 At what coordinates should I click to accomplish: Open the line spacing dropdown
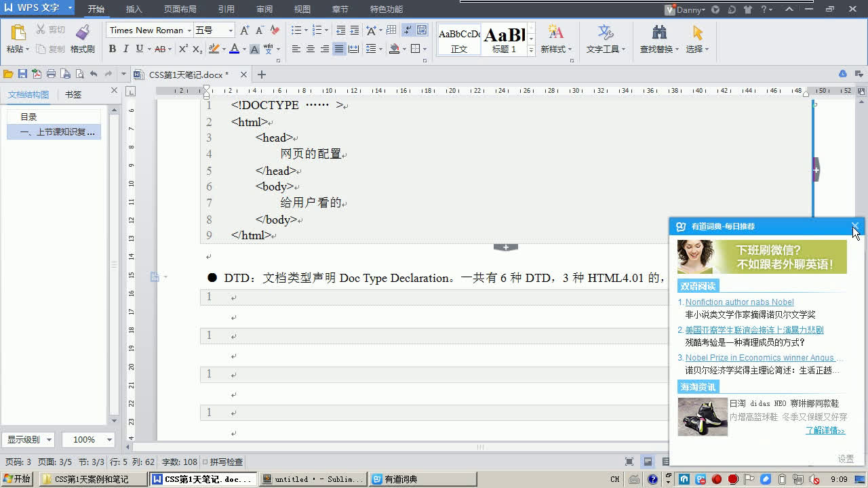pyautogui.click(x=371, y=49)
